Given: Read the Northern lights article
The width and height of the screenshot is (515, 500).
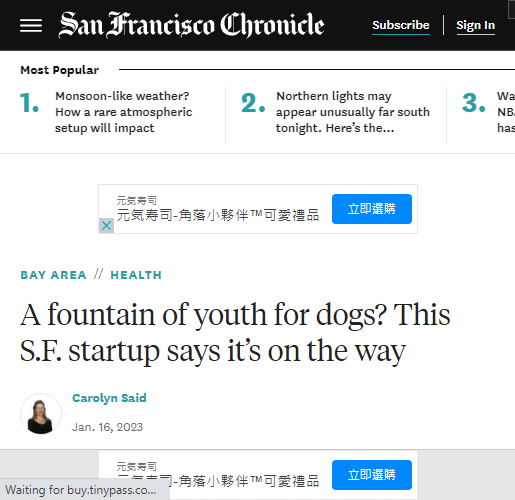Looking at the screenshot, I should [353, 112].
